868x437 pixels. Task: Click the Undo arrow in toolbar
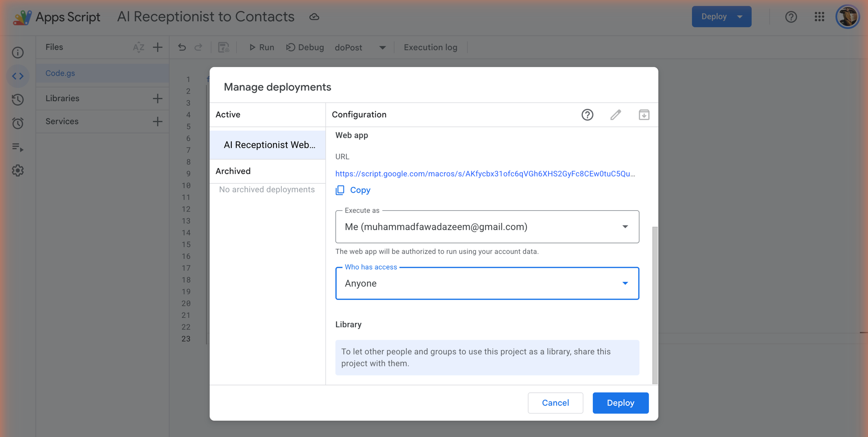182,47
